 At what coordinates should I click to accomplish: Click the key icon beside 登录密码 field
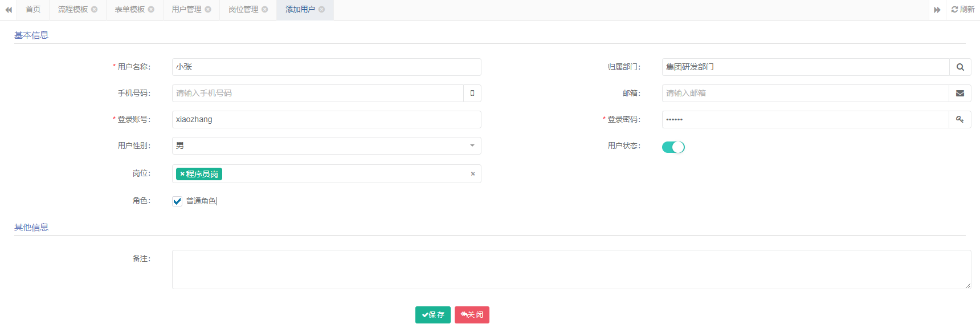point(960,119)
